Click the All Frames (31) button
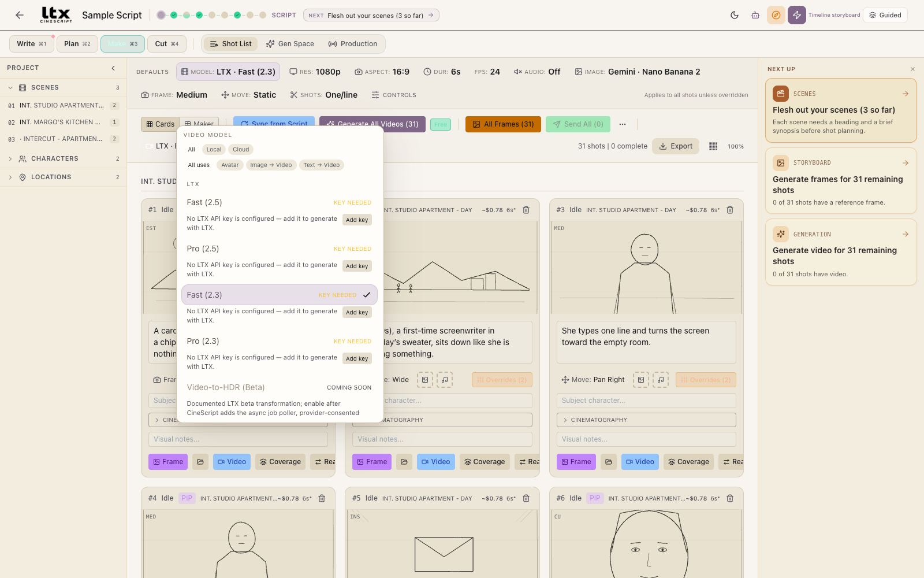The height and width of the screenshot is (578, 924). tap(503, 124)
